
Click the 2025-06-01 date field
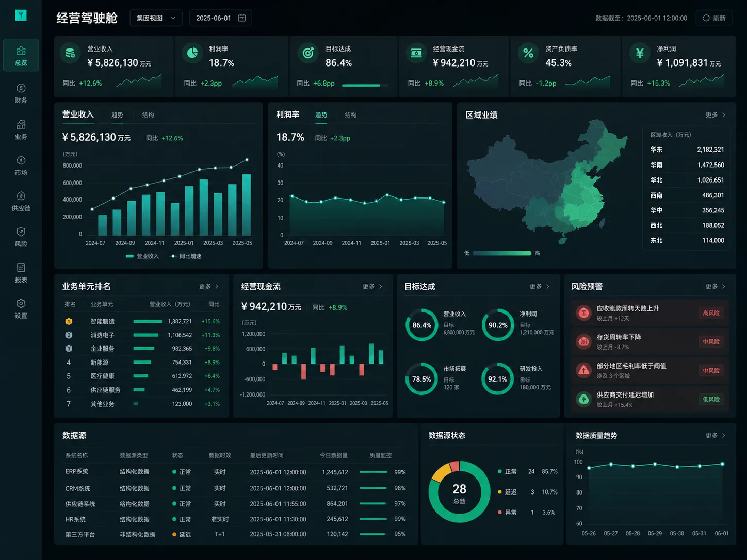pyautogui.click(x=221, y=18)
